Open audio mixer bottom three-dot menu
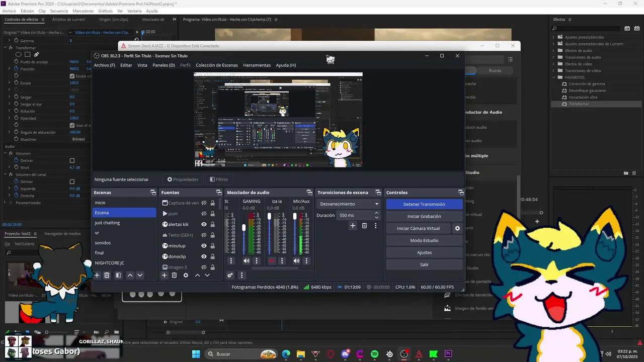644x362 pixels. coord(242,275)
